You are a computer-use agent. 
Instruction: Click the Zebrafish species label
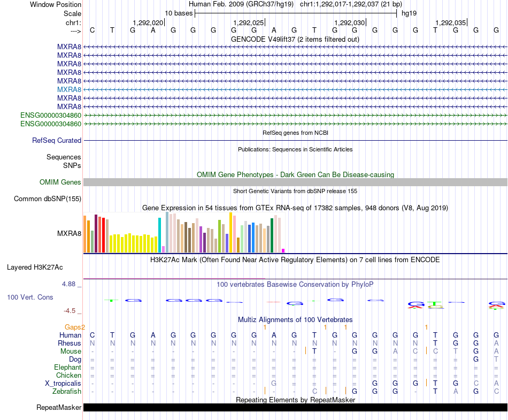[67, 391]
